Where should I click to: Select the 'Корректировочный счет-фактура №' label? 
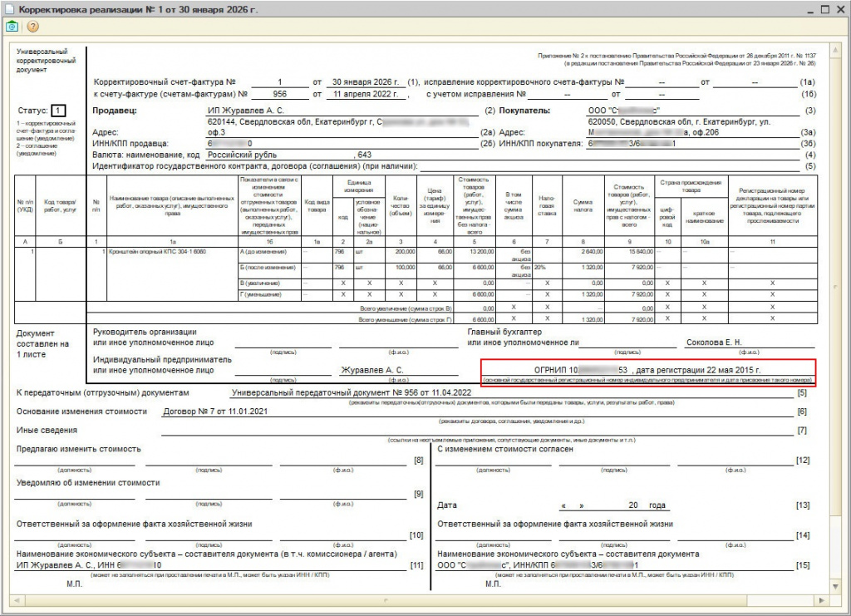point(165,82)
